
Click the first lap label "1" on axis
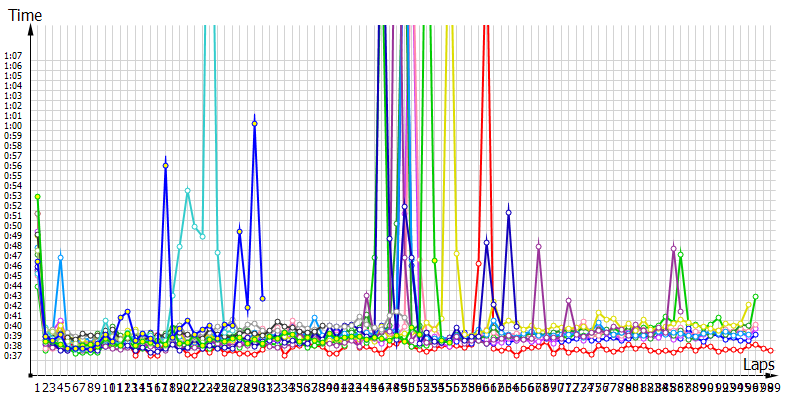37,387
